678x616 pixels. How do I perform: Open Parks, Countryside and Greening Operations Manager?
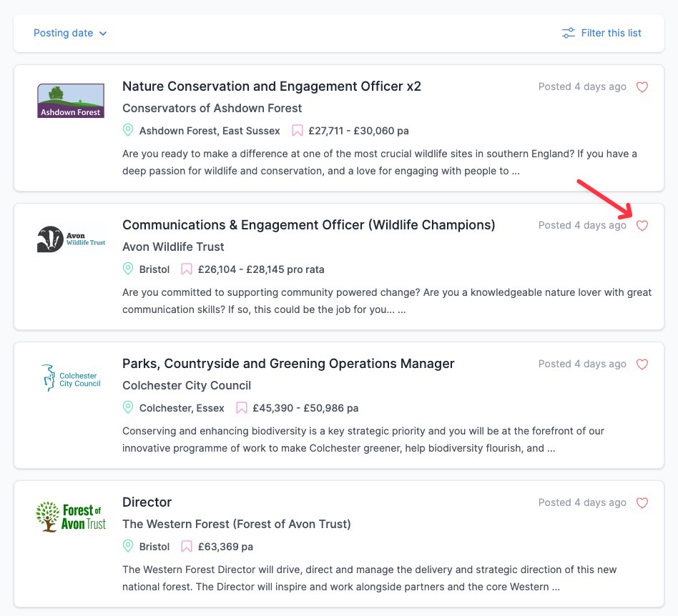click(x=288, y=364)
